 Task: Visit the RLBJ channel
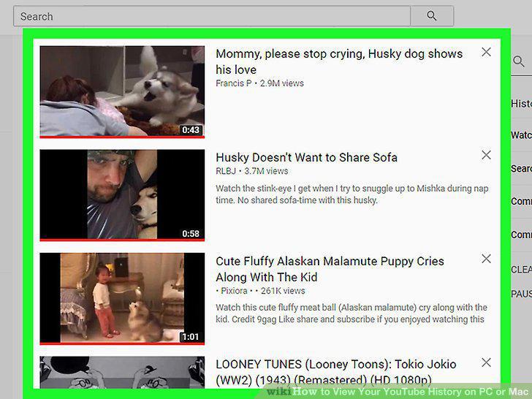pos(226,171)
